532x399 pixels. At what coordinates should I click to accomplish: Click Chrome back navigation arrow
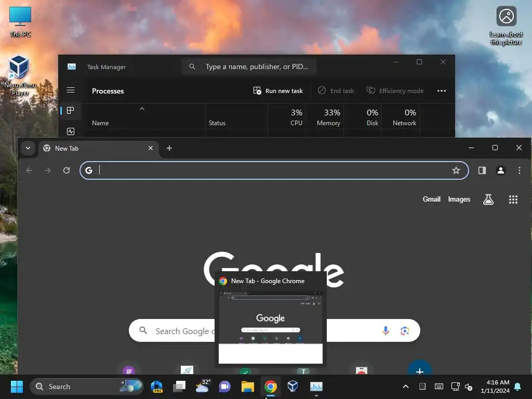point(29,170)
